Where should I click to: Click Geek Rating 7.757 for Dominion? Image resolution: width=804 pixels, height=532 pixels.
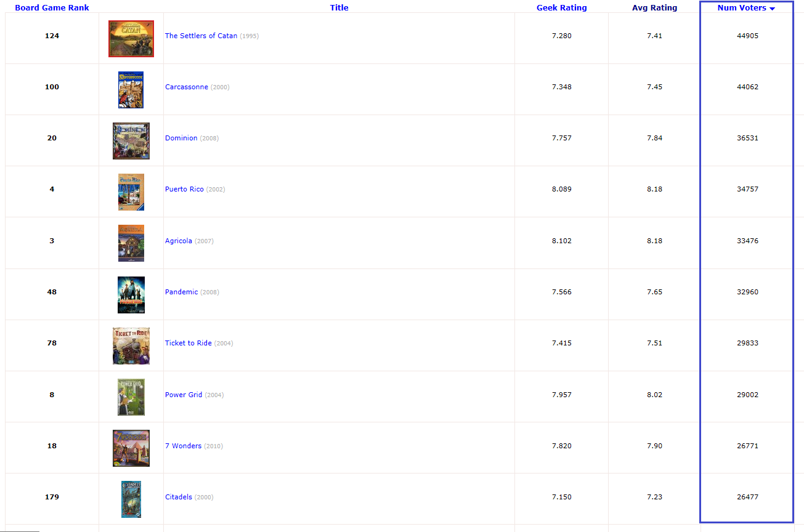[x=562, y=138]
